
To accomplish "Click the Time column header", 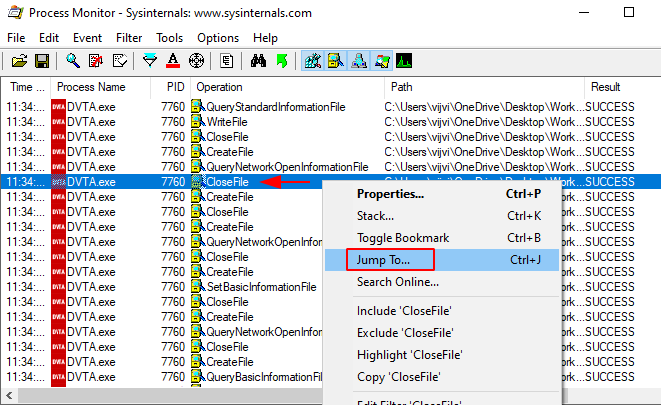I will point(27,87).
